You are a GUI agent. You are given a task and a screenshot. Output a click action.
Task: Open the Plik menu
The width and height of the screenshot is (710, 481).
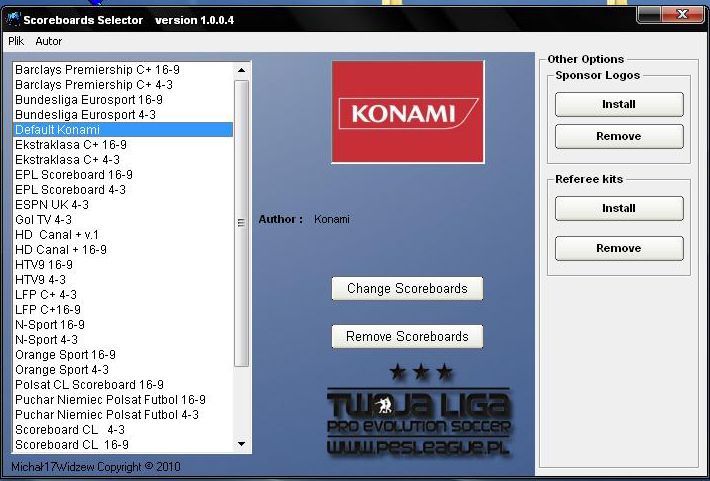[16, 41]
